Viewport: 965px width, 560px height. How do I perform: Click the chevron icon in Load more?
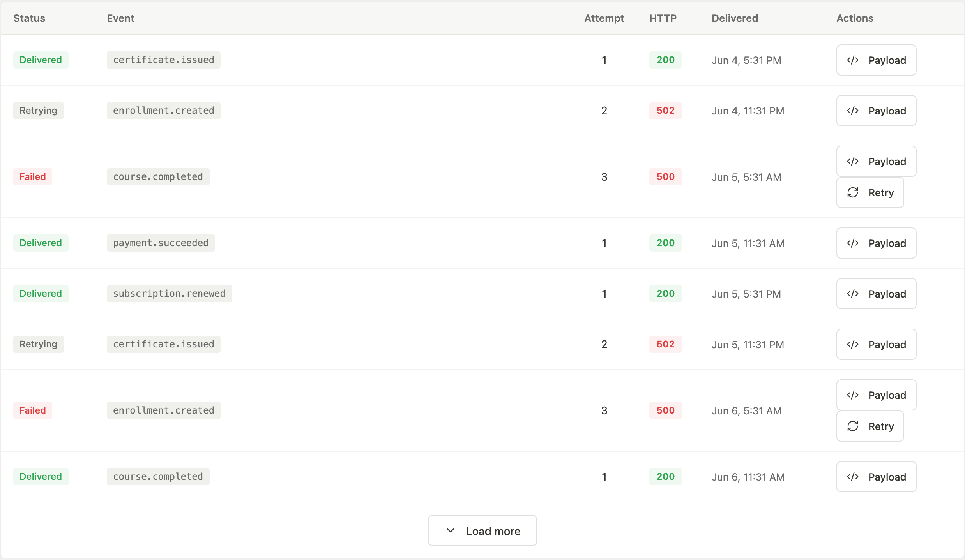point(451,530)
